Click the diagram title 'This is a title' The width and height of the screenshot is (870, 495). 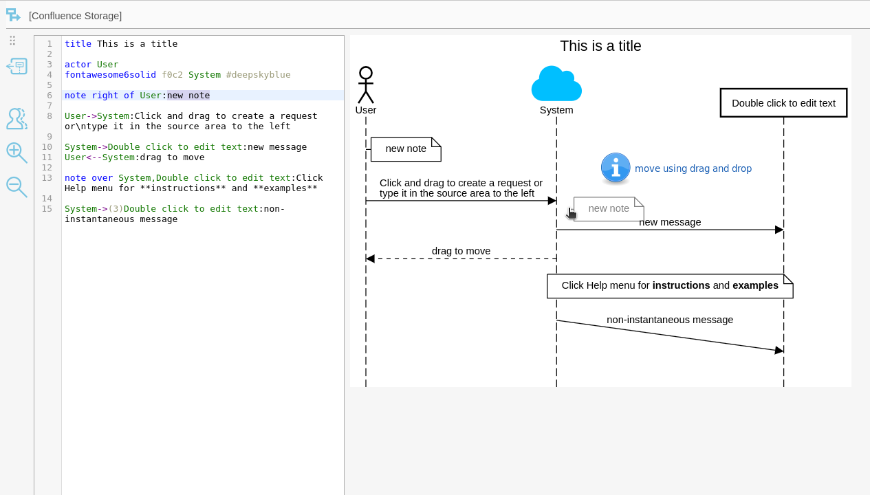(x=600, y=46)
